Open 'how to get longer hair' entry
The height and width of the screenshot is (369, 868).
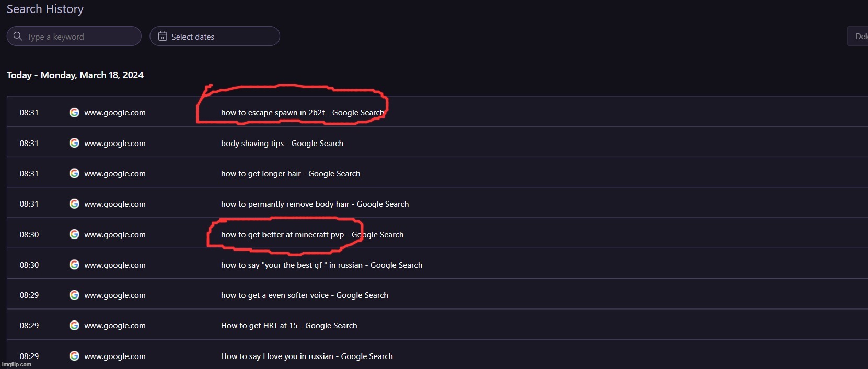[x=291, y=173]
